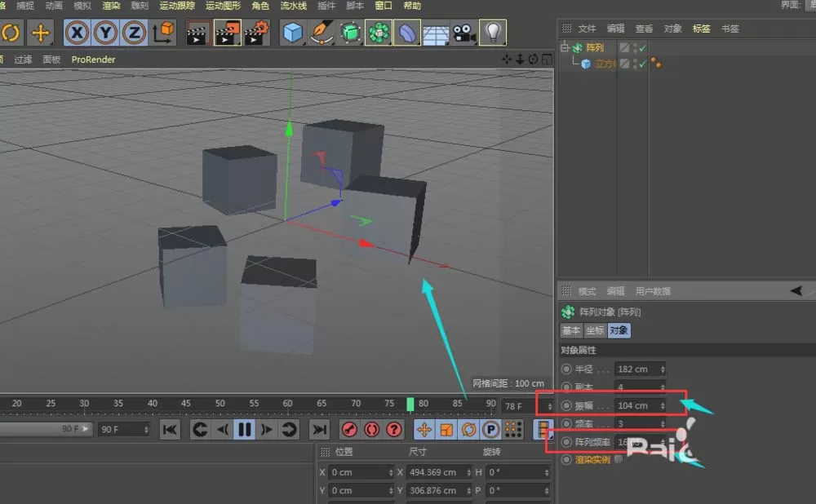Toggle the 阵列 object enable checkmark
Viewport: 816px width, 504px height.
pos(643,48)
